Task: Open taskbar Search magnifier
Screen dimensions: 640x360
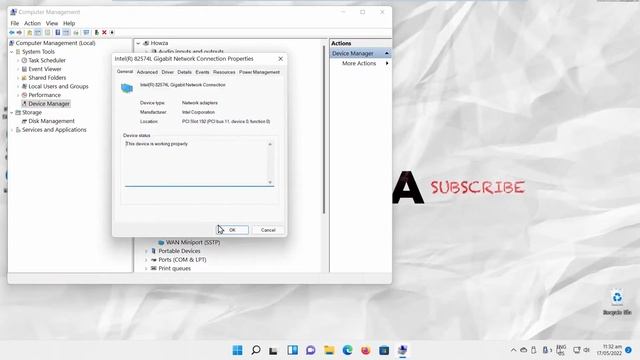Action: [x=256, y=350]
